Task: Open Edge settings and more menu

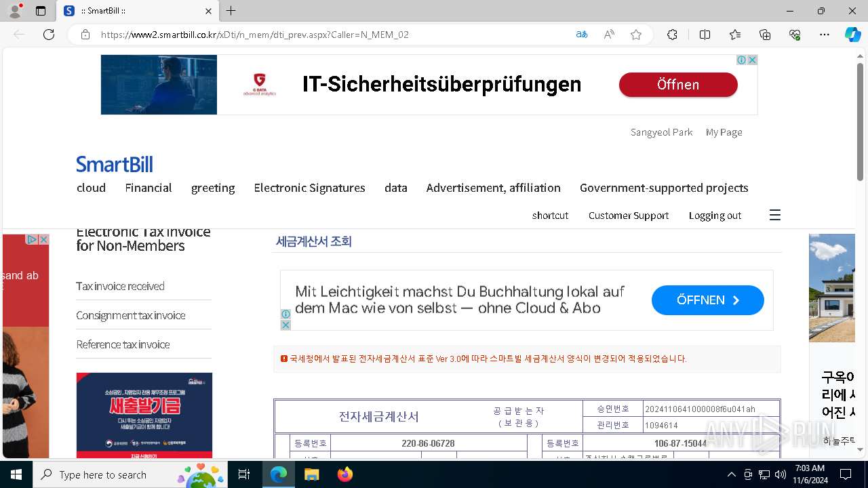Action: click(x=825, y=35)
